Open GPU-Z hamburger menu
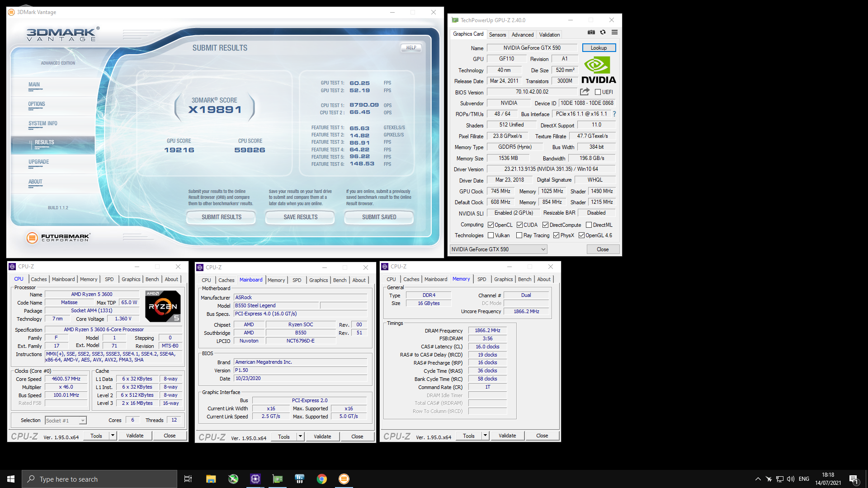Screen dimensions: 868x488 click(x=614, y=32)
